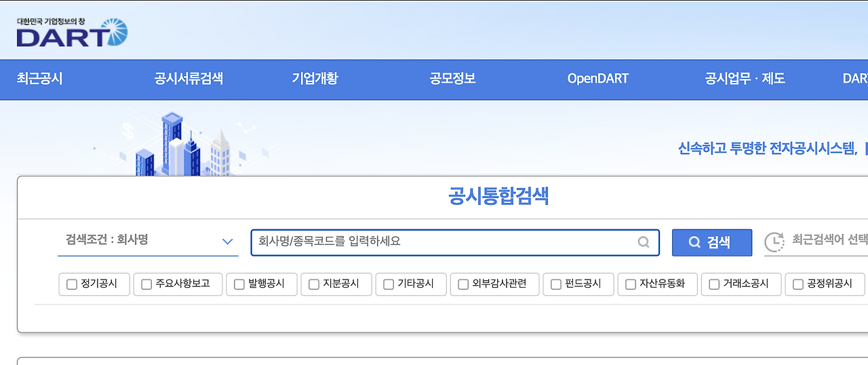
Task: Open the 공시서류검색 menu
Action: coord(189,79)
